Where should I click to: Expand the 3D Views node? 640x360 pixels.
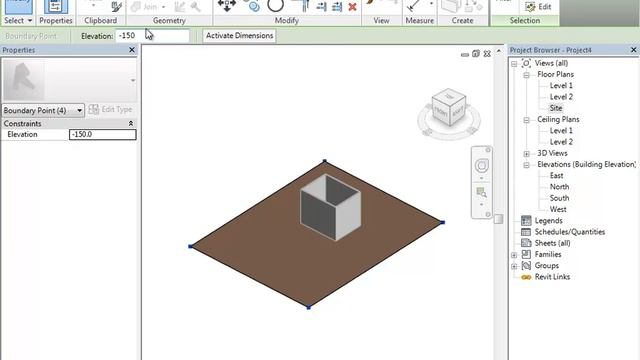(x=526, y=154)
